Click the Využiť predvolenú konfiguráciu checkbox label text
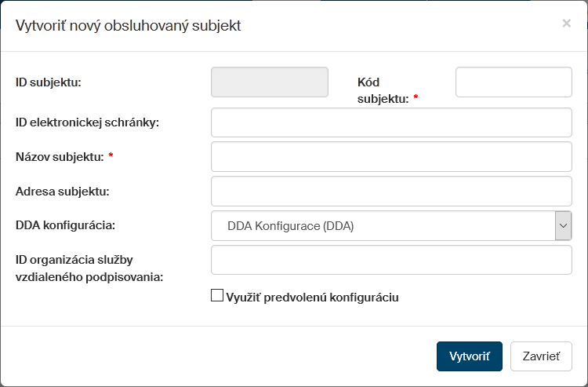The width and height of the screenshot is (588, 387). (312, 297)
